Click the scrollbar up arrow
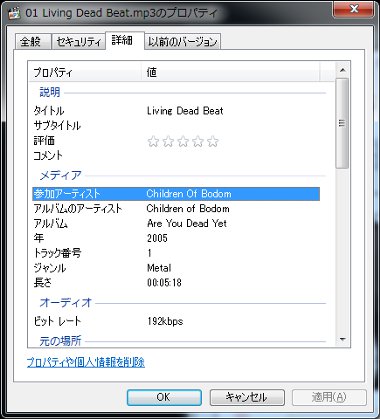The image size is (380, 419). pyautogui.click(x=342, y=70)
